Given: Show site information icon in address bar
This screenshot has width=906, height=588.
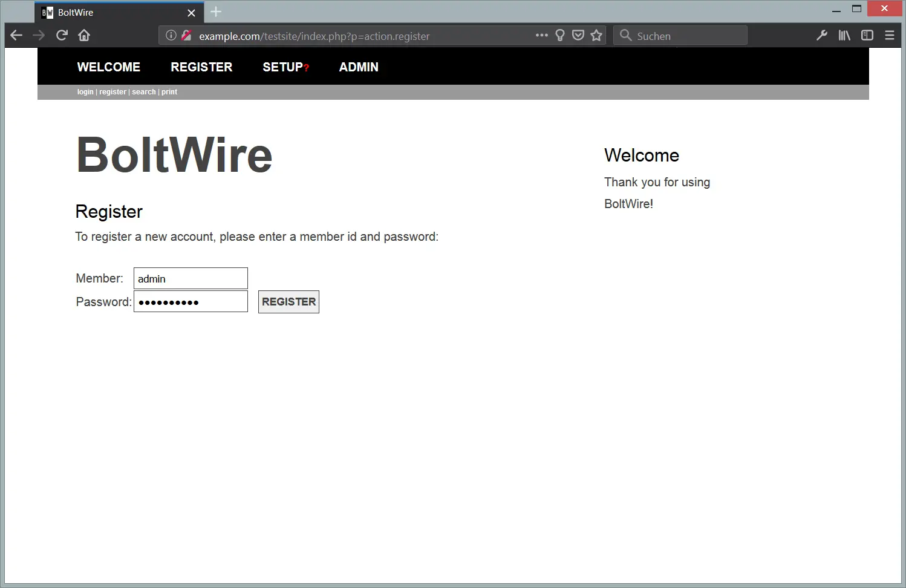Looking at the screenshot, I should 171,35.
